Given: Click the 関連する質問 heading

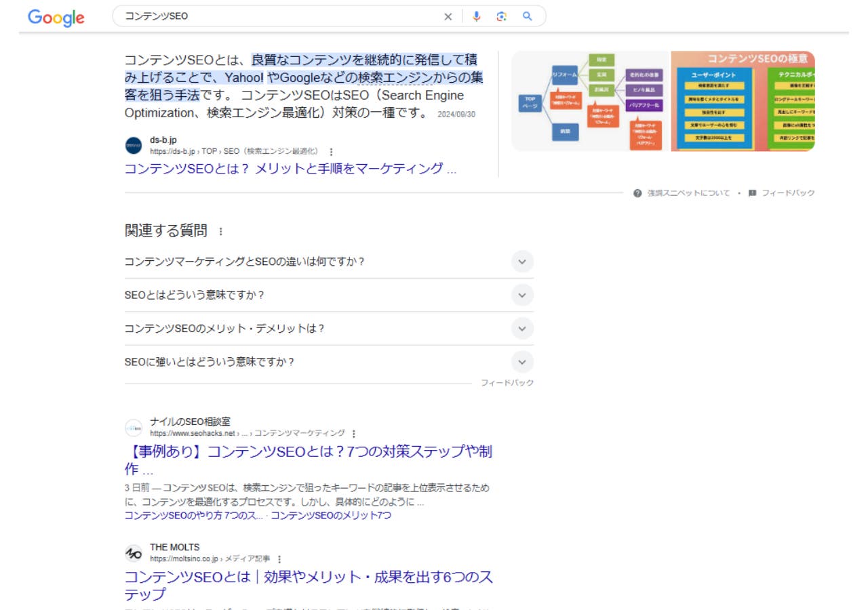Looking at the screenshot, I should tap(165, 230).
